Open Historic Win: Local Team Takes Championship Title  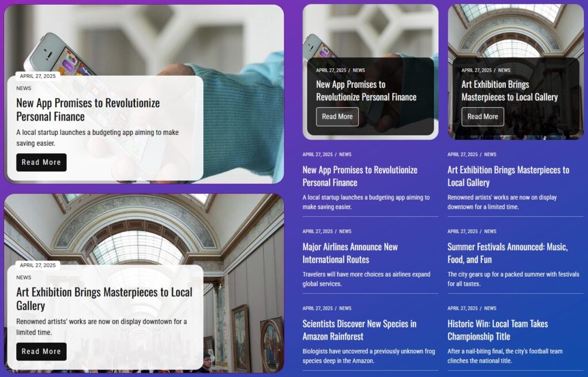click(x=497, y=330)
